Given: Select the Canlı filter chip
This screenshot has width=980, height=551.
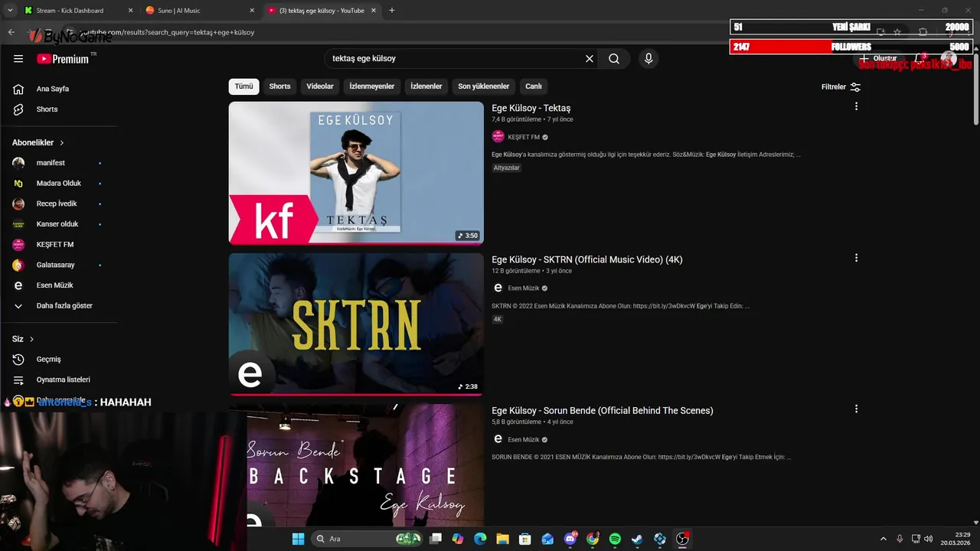Looking at the screenshot, I should (x=534, y=86).
